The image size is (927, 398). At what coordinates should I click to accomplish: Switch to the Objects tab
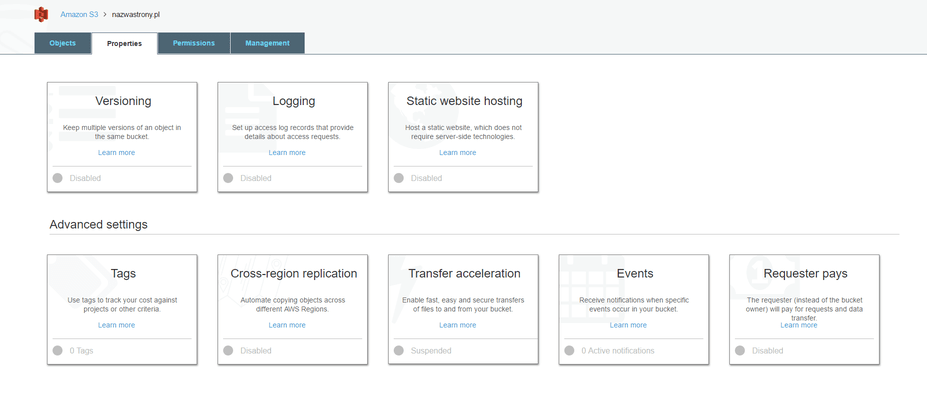(63, 43)
